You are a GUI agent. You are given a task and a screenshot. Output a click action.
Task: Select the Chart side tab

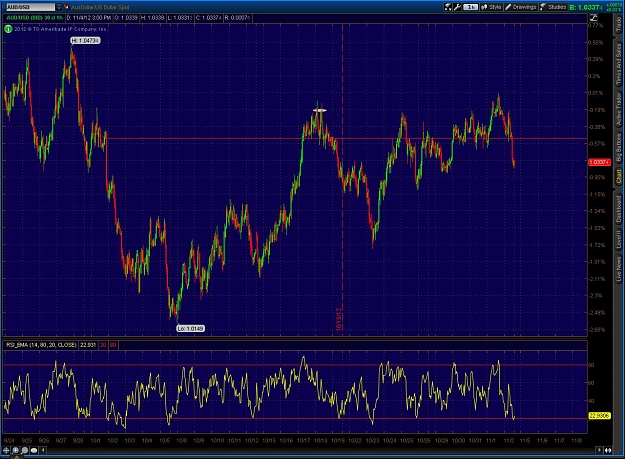point(619,176)
